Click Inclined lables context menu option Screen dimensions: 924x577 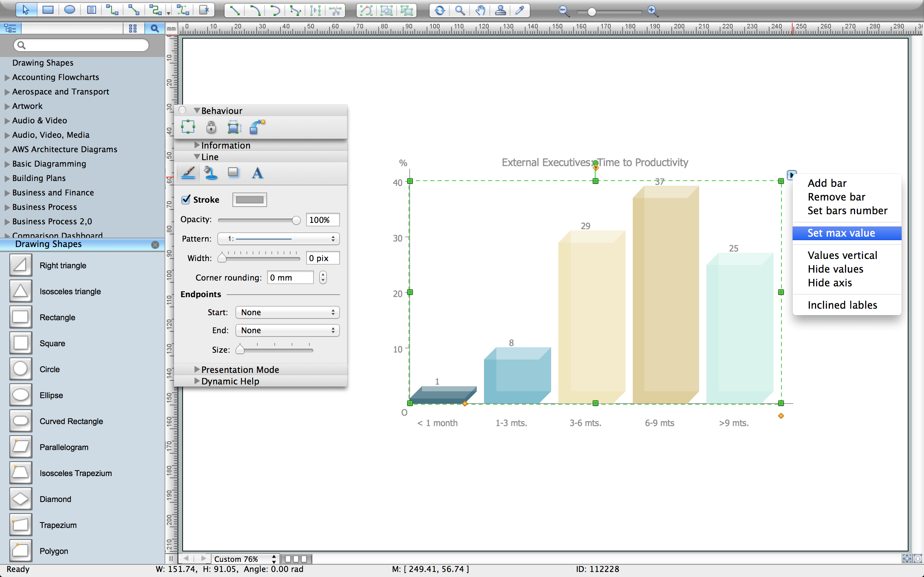point(842,304)
